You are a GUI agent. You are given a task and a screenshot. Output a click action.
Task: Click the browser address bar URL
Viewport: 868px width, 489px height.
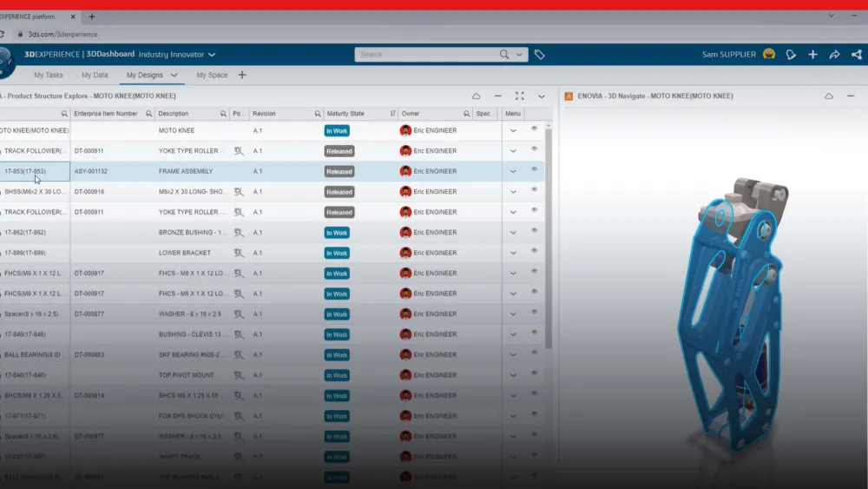pyautogui.click(x=62, y=35)
